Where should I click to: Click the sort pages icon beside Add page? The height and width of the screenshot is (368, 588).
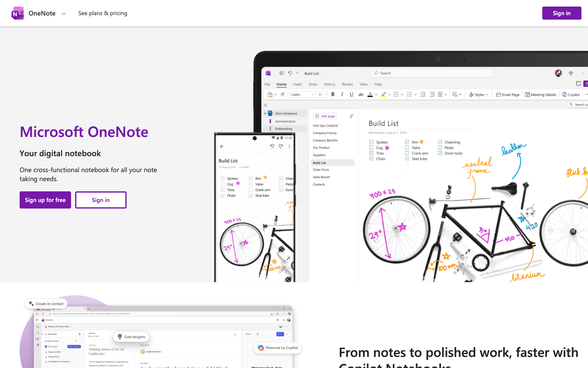352,116
